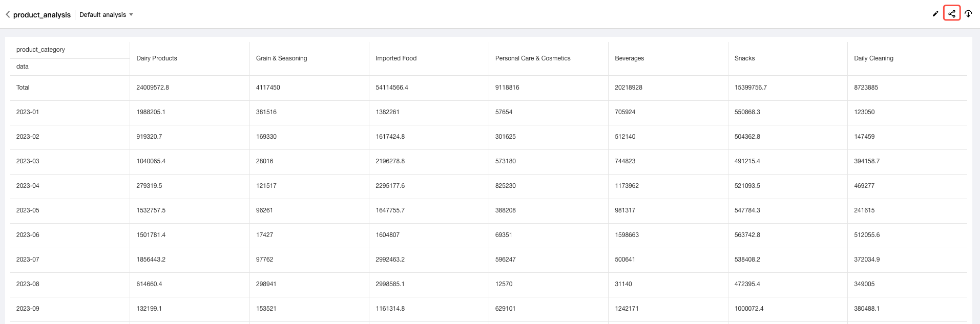Click the Snacks 2023-09 value 1000072.4
Image resolution: width=980 pixels, height=324 pixels.
(x=749, y=309)
